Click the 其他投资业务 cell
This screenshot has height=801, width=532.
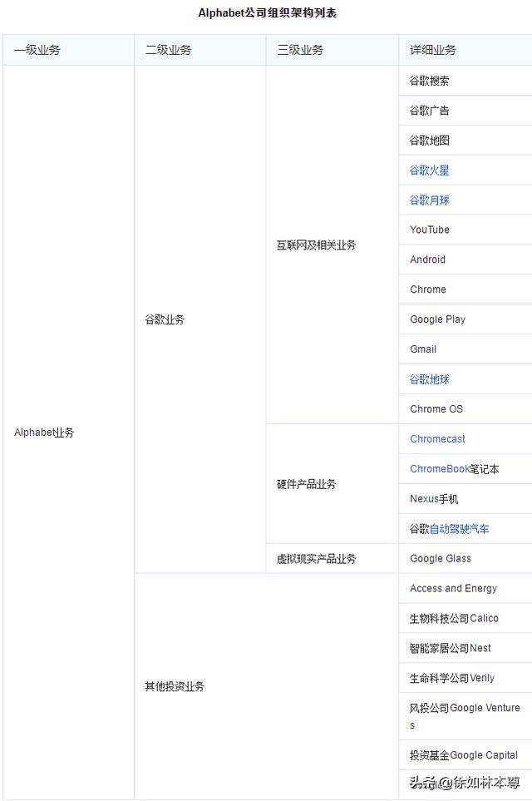[266, 686]
